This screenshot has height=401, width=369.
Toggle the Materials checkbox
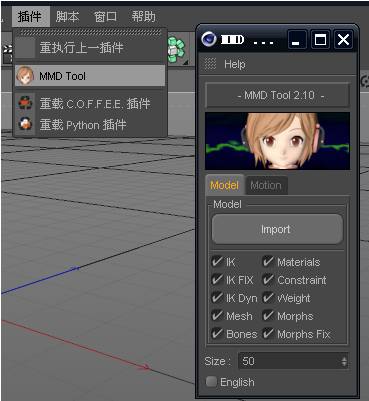(268, 262)
